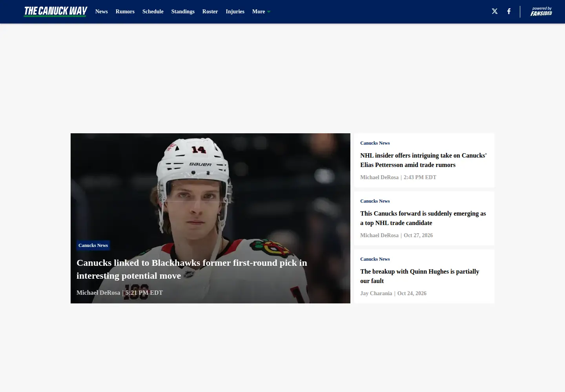Select Schedule in the navigation bar
565x392 pixels.
click(153, 11)
